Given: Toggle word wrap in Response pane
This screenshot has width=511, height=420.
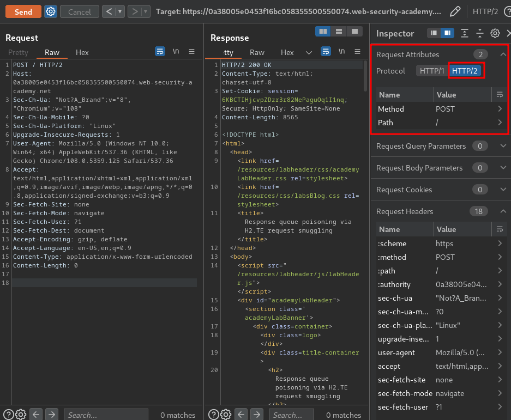Looking at the screenshot, I should [326, 51].
